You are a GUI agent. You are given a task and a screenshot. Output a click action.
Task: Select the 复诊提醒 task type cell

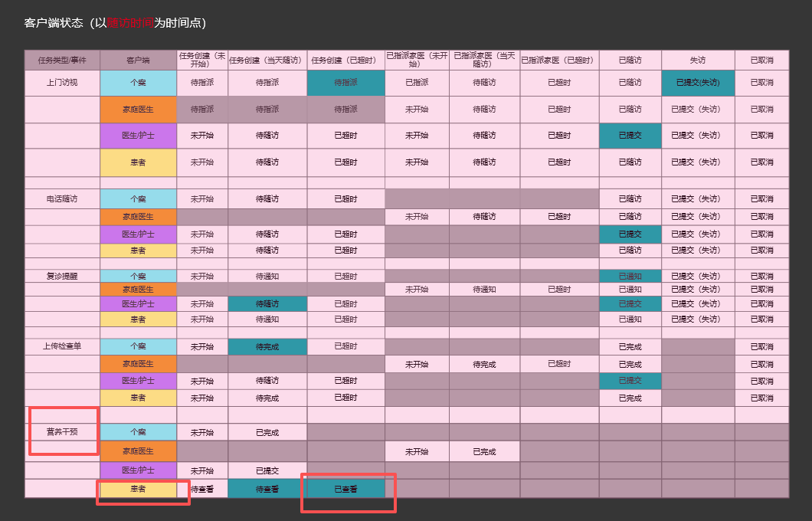pyautogui.click(x=62, y=276)
